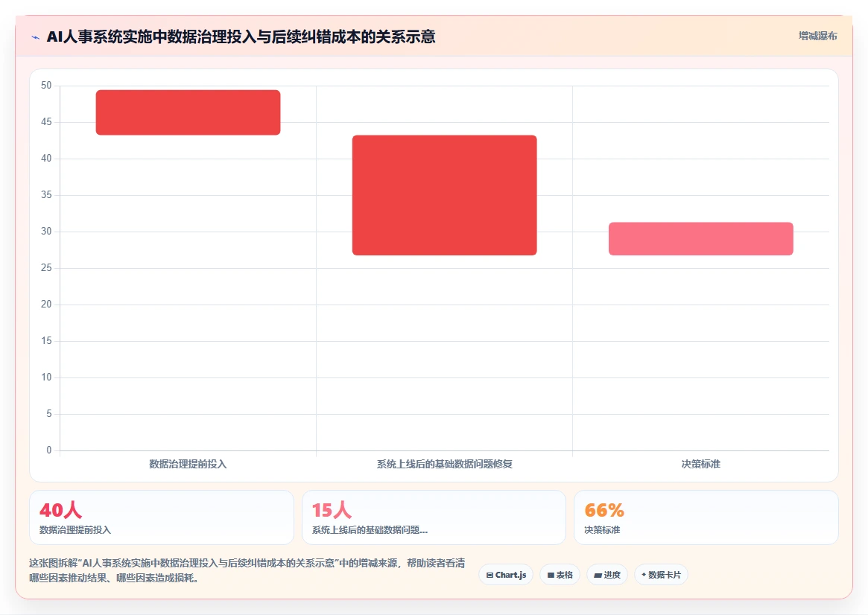The width and height of the screenshot is (868, 615).
Task: Click the 数据卡片 tag chip
Action: pos(661,575)
